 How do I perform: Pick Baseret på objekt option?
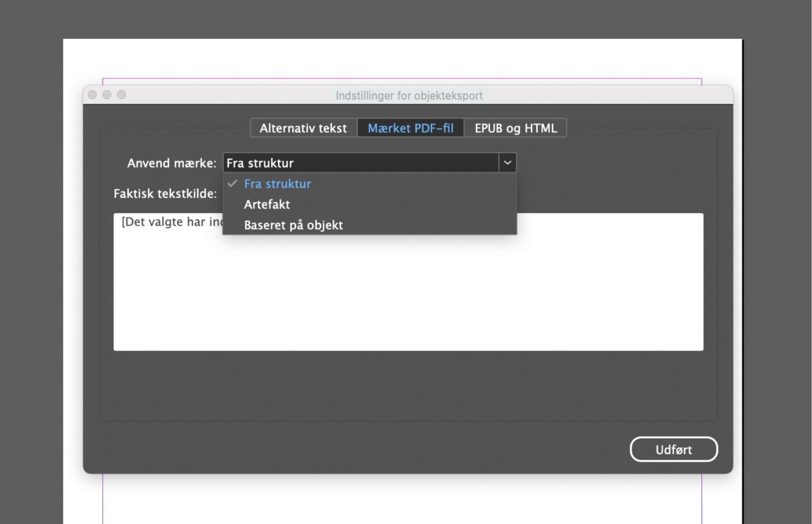(293, 225)
